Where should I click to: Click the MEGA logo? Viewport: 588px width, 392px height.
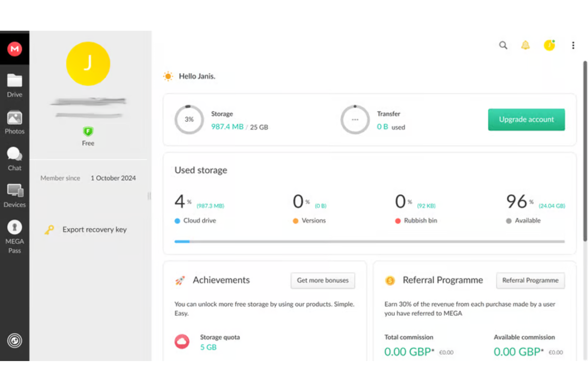(15, 48)
